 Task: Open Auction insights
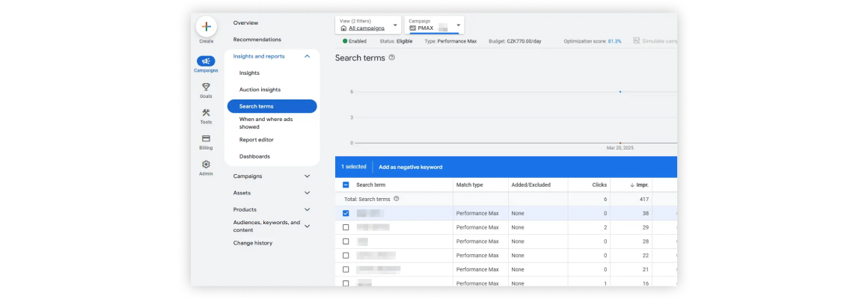point(260,90)
